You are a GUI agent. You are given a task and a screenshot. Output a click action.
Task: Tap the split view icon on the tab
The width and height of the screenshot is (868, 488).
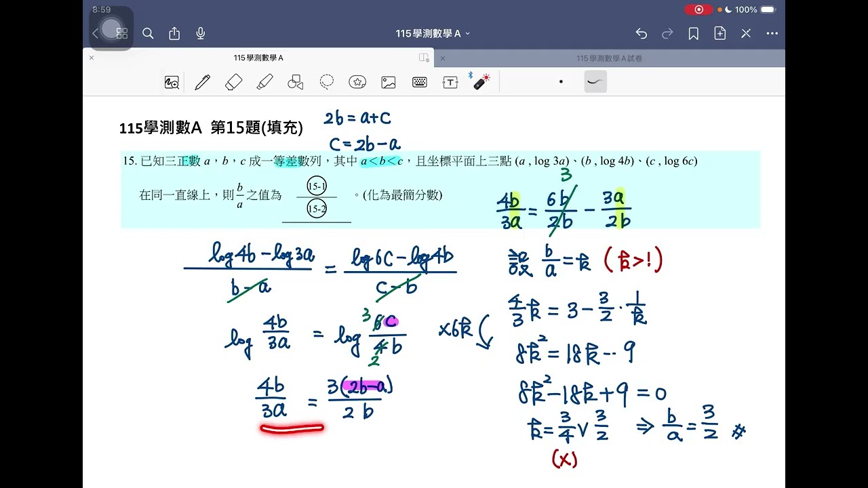(x=424, y=58)
